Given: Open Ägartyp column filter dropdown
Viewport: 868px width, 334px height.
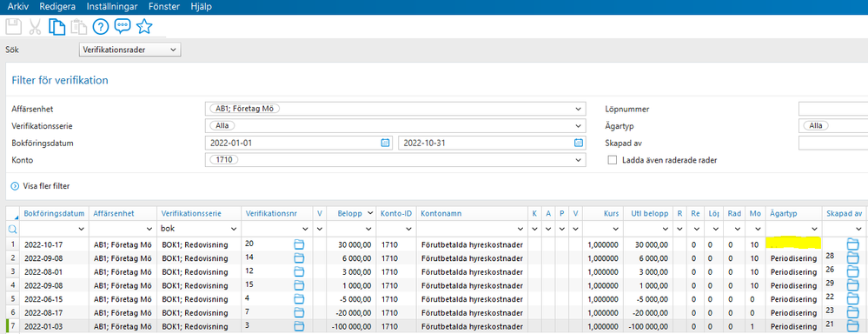Looking at the screenshot, I should 814,229.
